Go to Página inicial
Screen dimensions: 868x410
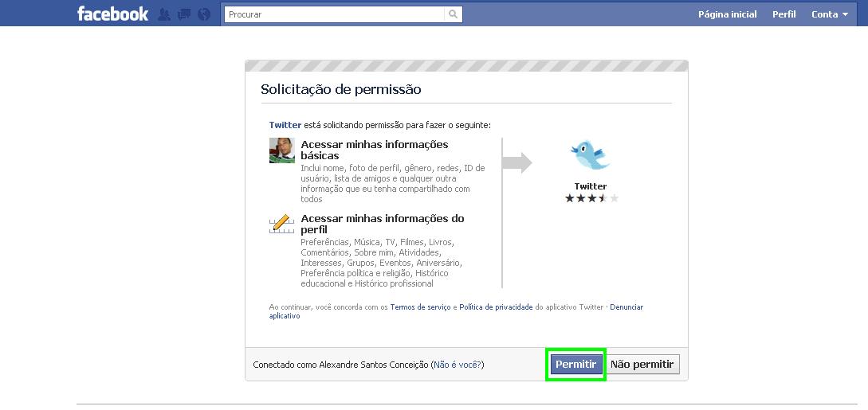click(728, 14)
